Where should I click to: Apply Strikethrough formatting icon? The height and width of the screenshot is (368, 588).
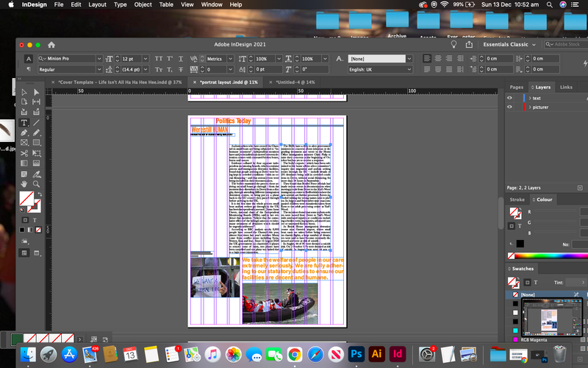(x=181, y=69)
